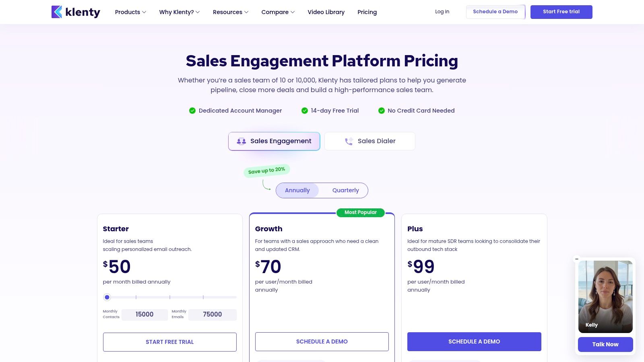Click the Klenty logo
This screenshot has width=644, height=362.
point(76,12)
